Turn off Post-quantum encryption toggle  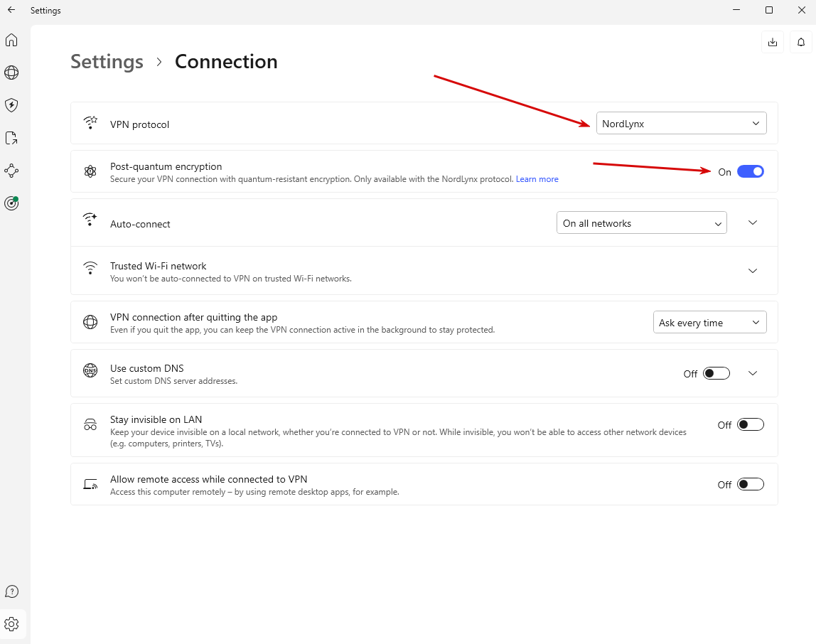click(x=751, y=171)
